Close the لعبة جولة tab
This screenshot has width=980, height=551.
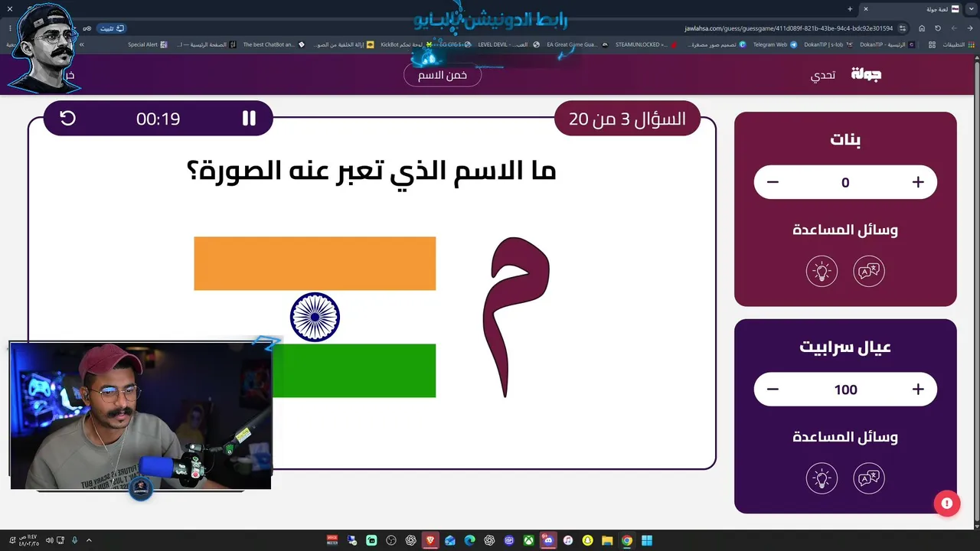coord(866,9)
